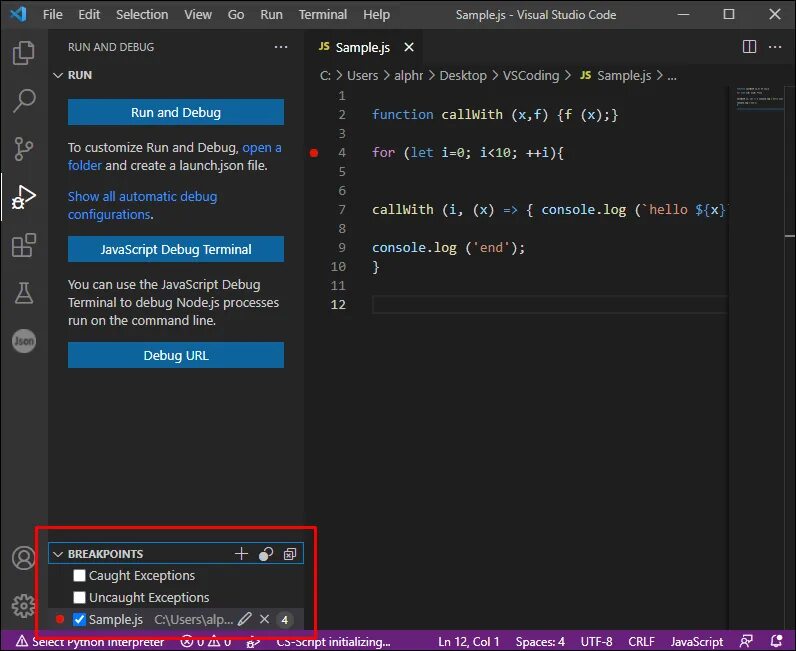Viewport: 796px width, 651px height.
Task: Click the ellipsis at breadcrumb end
Action: coord(672,76)
